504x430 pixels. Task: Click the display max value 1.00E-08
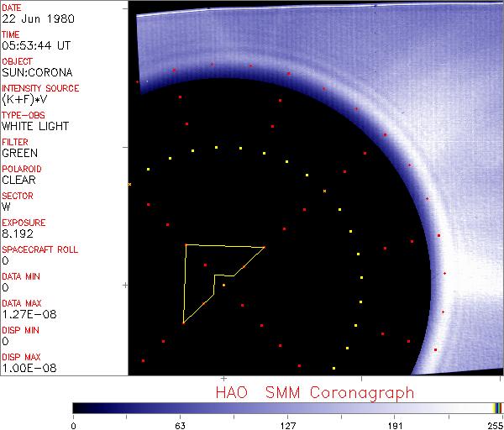click(x=25, y=369)
